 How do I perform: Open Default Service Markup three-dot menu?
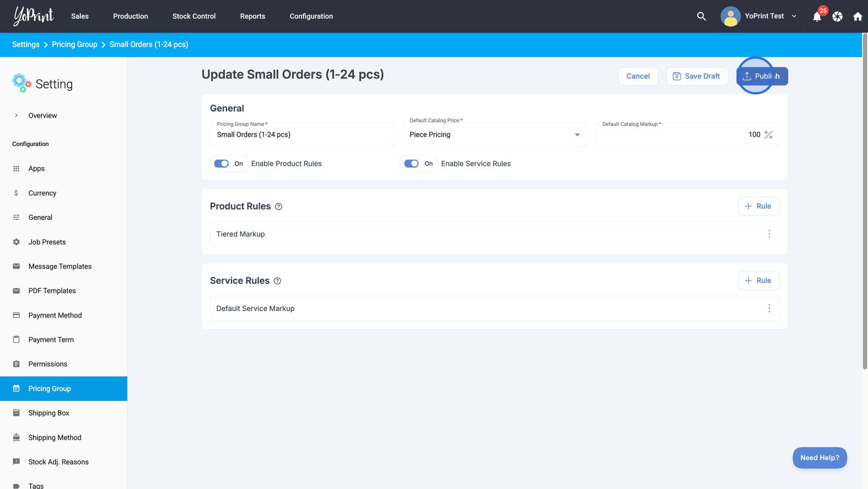point(769,308)
